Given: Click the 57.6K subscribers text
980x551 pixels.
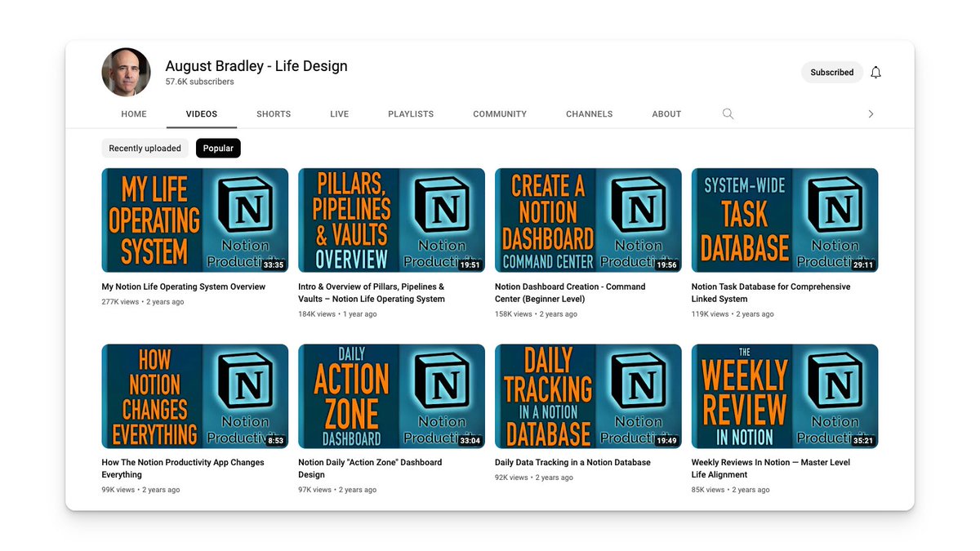Looking at the screenshot, I should pyautogui.click(x=199, y=82).
